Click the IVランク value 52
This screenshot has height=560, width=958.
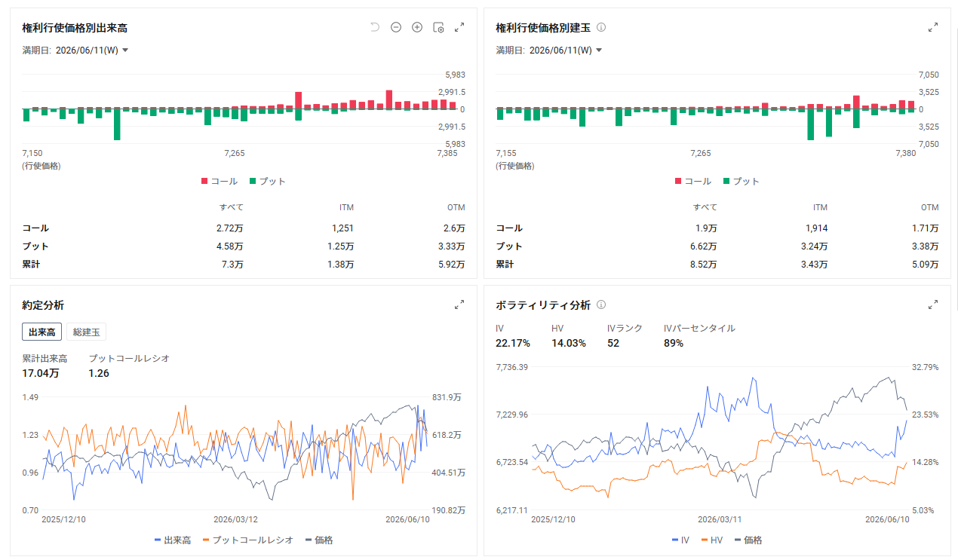[x=613, y=343]
